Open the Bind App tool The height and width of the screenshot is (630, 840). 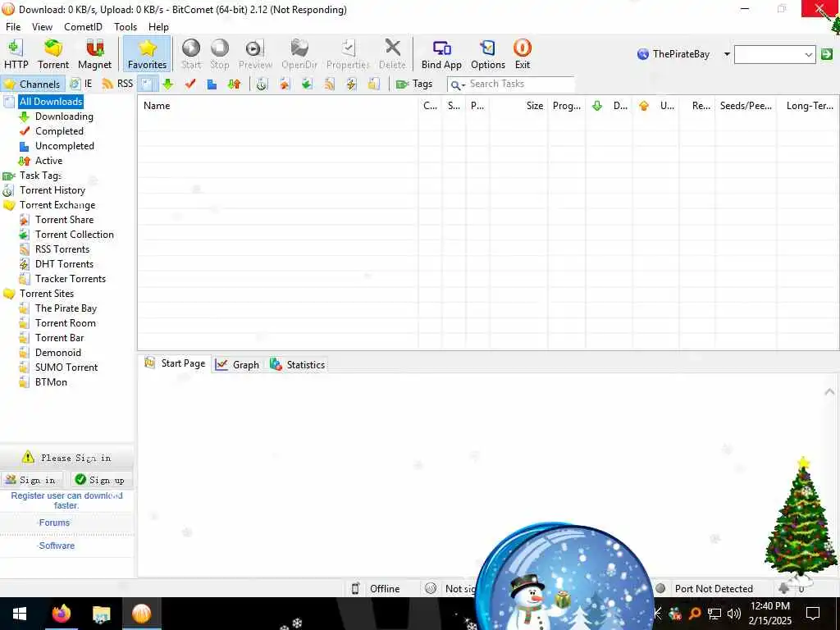pos(441,54)
